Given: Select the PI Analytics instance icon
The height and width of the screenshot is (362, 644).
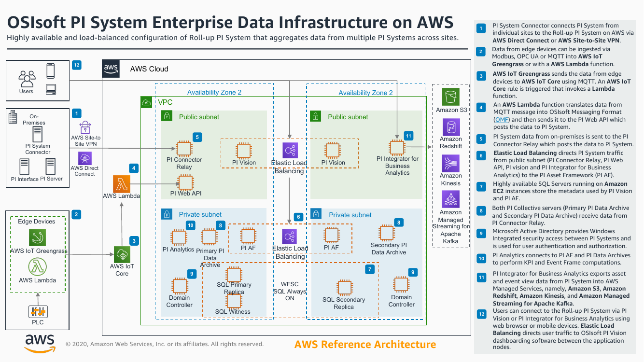Looking at the screenshot, I should pos(179,237).
